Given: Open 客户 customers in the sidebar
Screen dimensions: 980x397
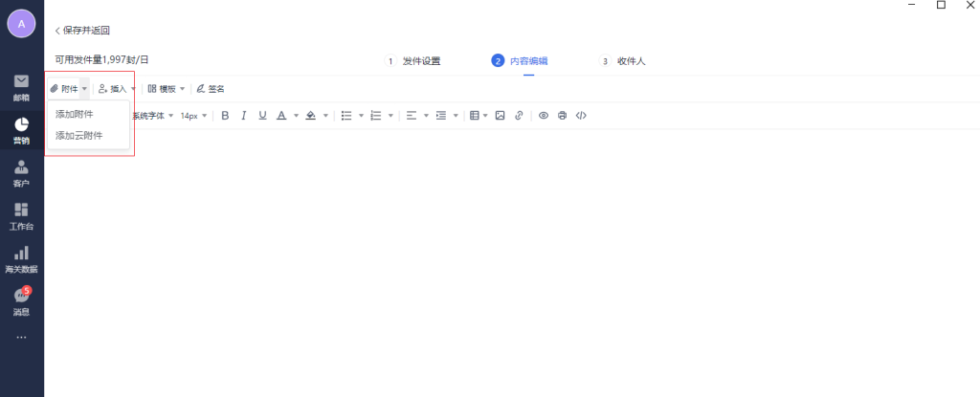Looking at the screenshot, I should tap(21, 173).
